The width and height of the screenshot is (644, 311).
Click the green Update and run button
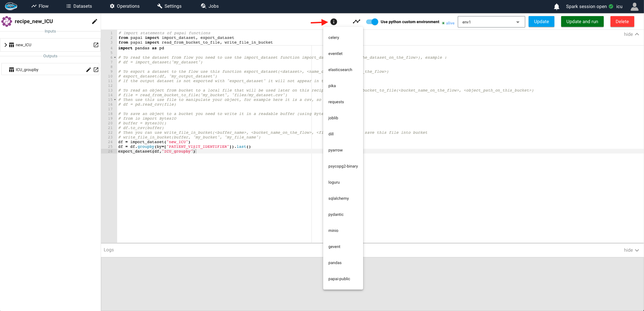pyautogui.click(x=582, y=21)
